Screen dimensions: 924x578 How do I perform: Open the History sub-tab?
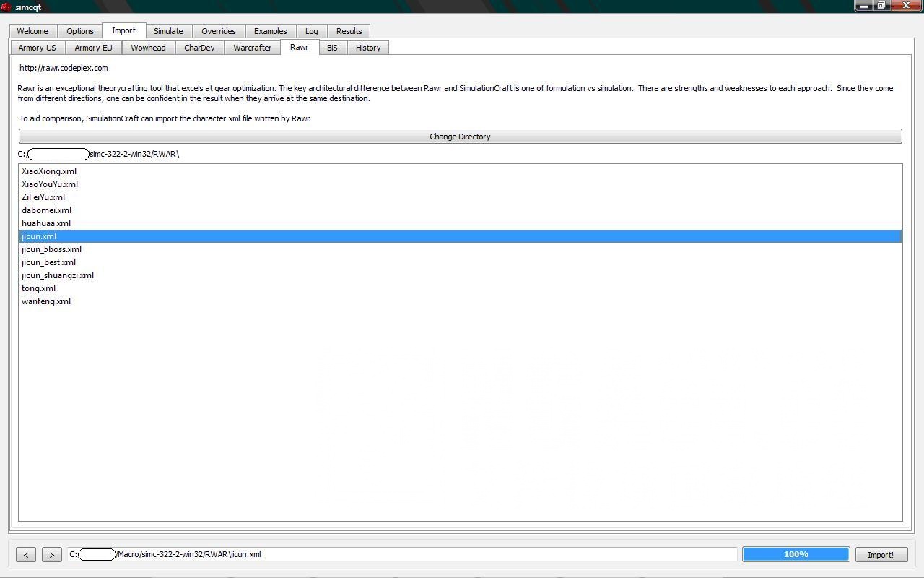point(368,48)
